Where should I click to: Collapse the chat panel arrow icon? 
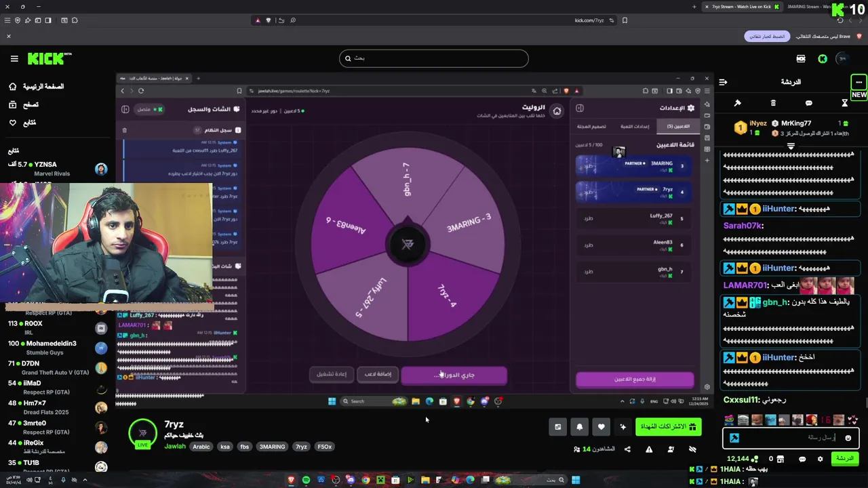723,82
